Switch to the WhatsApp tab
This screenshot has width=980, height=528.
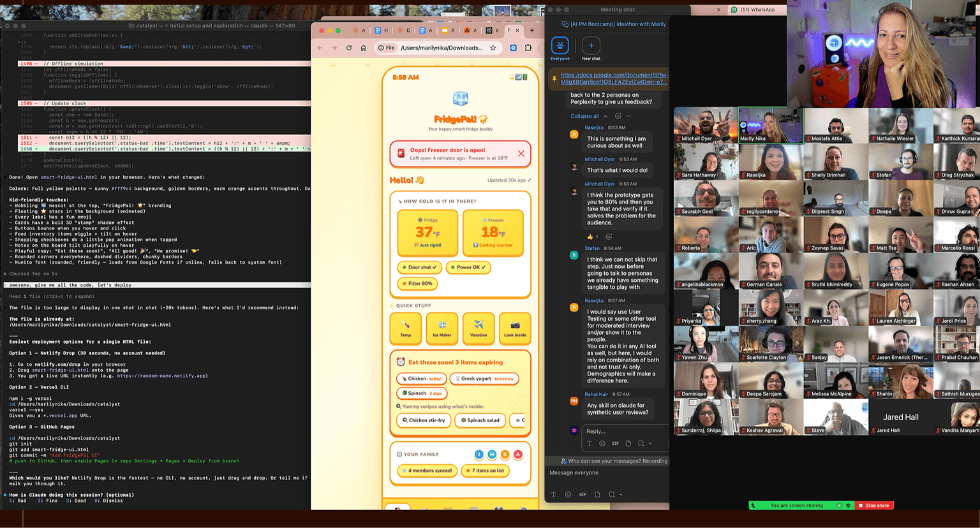pos(756,10)
